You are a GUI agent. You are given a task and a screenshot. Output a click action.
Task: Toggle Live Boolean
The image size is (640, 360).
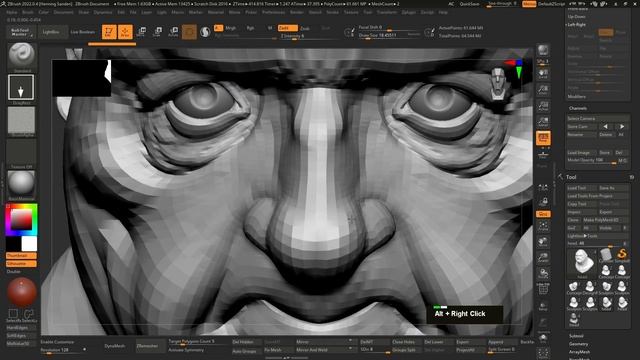click(82, 32)
